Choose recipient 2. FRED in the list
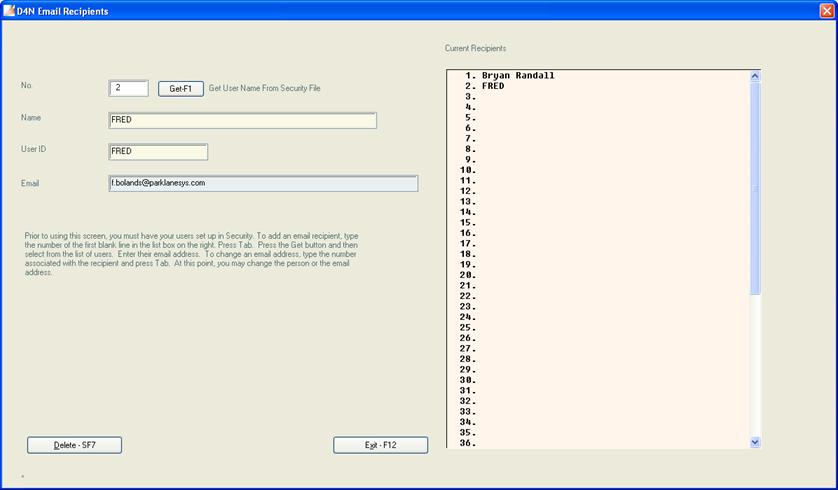Screen dimensions: 838x490 492,86
